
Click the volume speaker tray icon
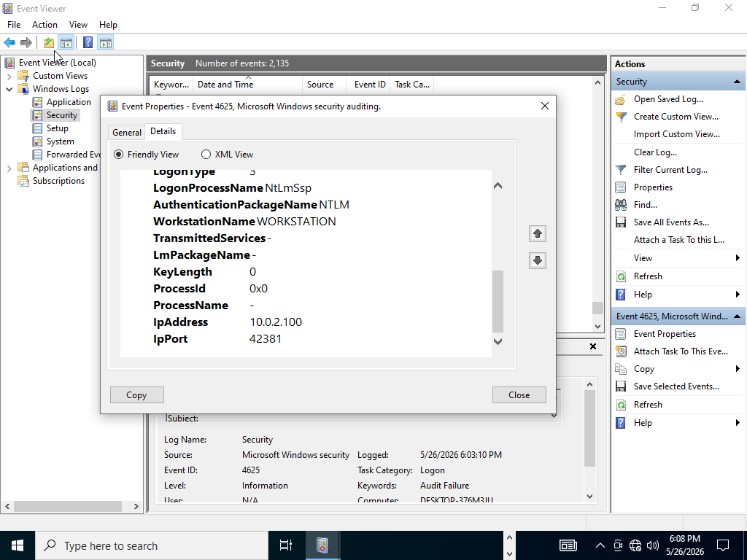pos(653,545)
